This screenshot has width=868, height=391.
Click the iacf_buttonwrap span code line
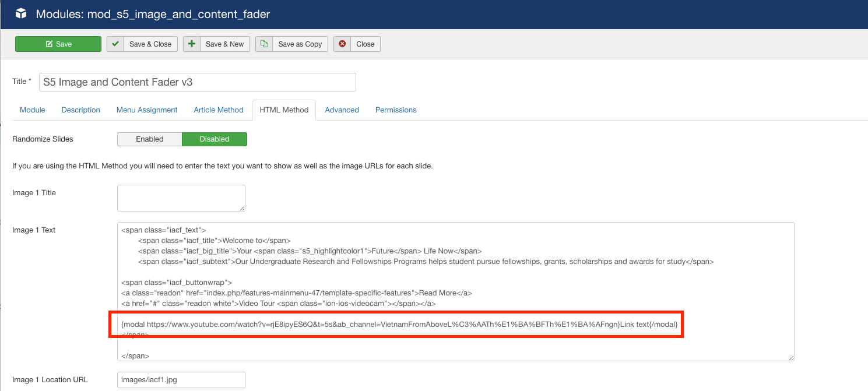(177, 282)
